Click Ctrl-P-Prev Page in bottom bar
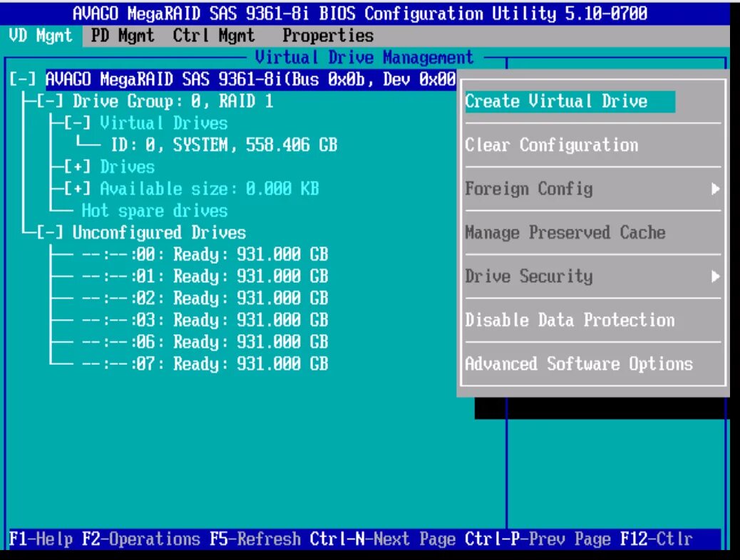The width and height of the screenshot is (740, 560). (538, 539)
